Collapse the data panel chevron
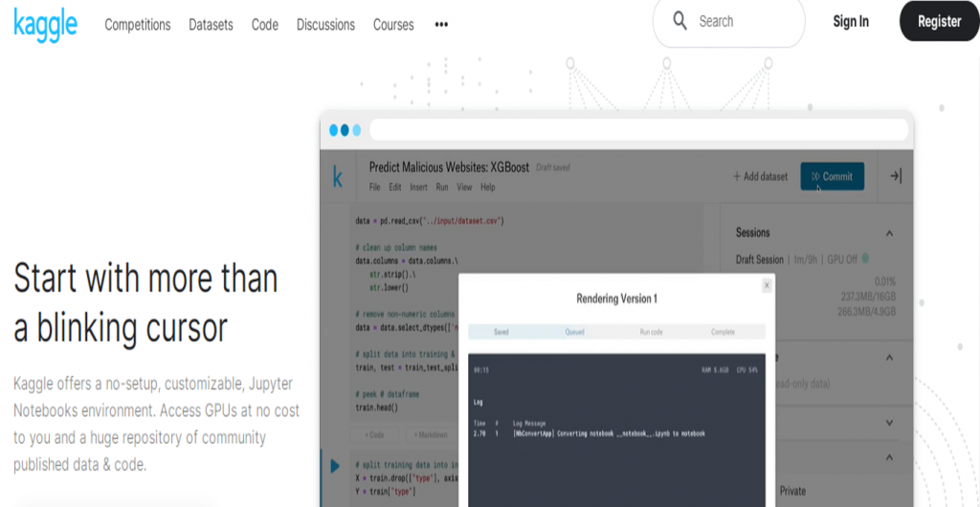The height and width of the screenshot is (507, 980). [889, 358]
